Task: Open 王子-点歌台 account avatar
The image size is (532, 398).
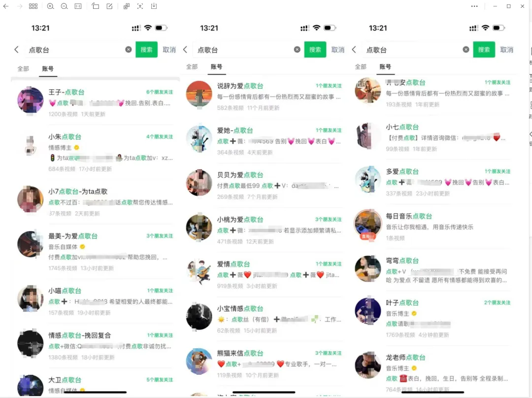Action: pyautogui.click(x=31, y=100)
